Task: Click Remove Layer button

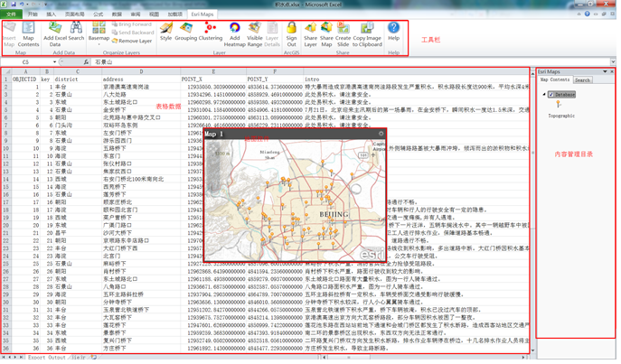Action: tap(132, 41)
